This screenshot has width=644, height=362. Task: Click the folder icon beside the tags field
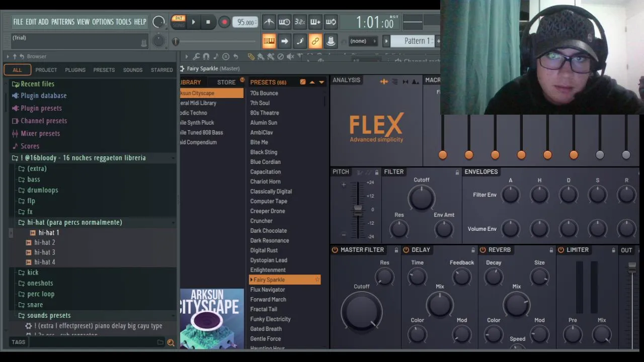[160, 342]
